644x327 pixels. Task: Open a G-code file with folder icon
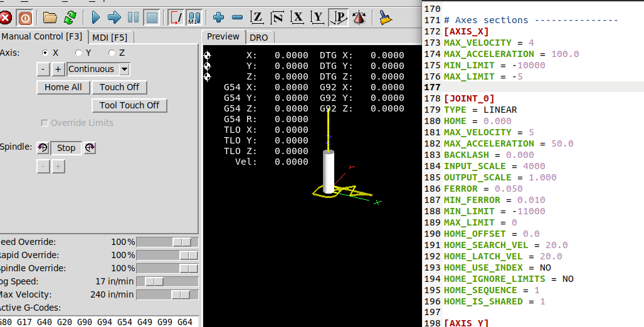[x=50, y=18]
